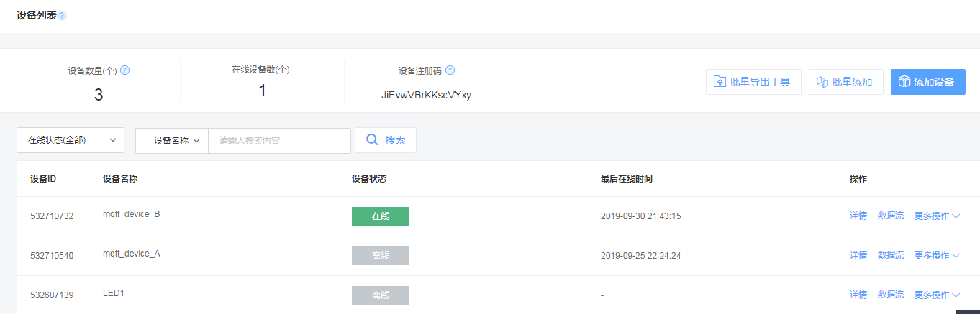Expand 更多操作 for LED1
The height and width of the screenshot is (314, 980).
[x=937, y=295]
